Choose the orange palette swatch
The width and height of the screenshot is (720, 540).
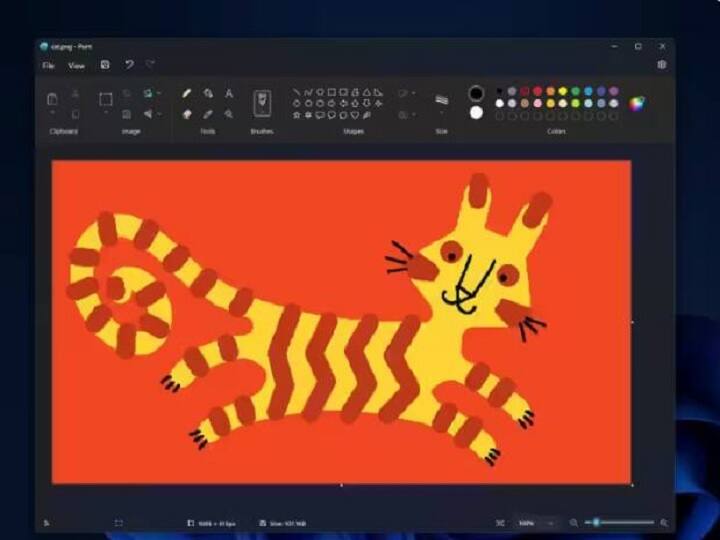coord(550,91)
